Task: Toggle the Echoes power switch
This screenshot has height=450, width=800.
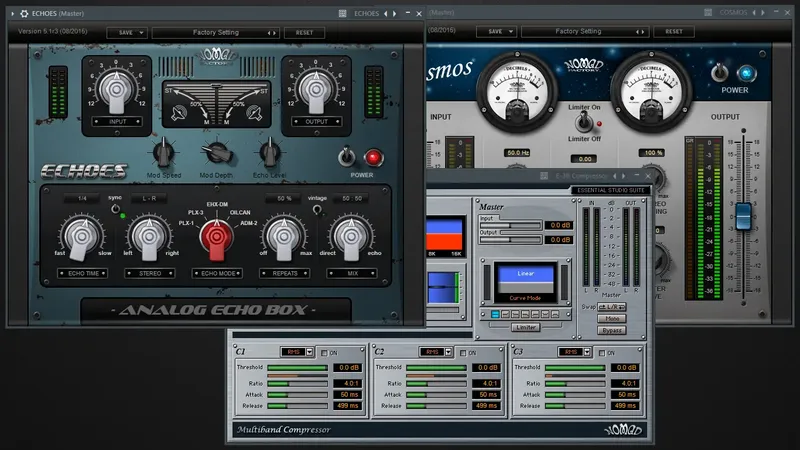Action: 348,157
